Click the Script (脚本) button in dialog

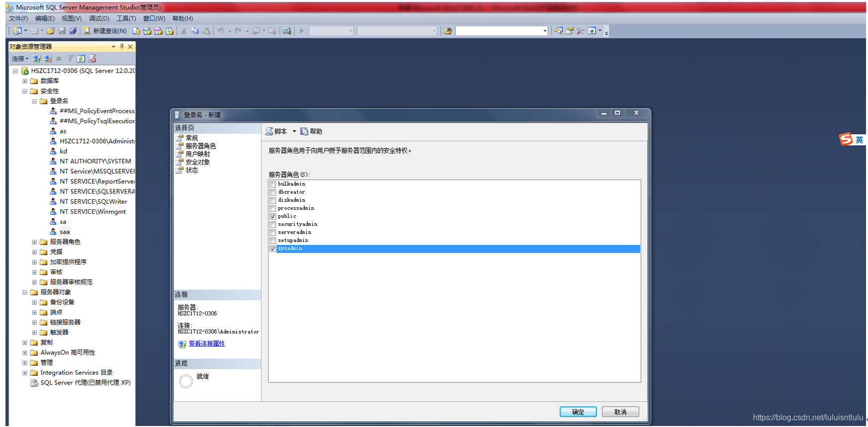276,131
